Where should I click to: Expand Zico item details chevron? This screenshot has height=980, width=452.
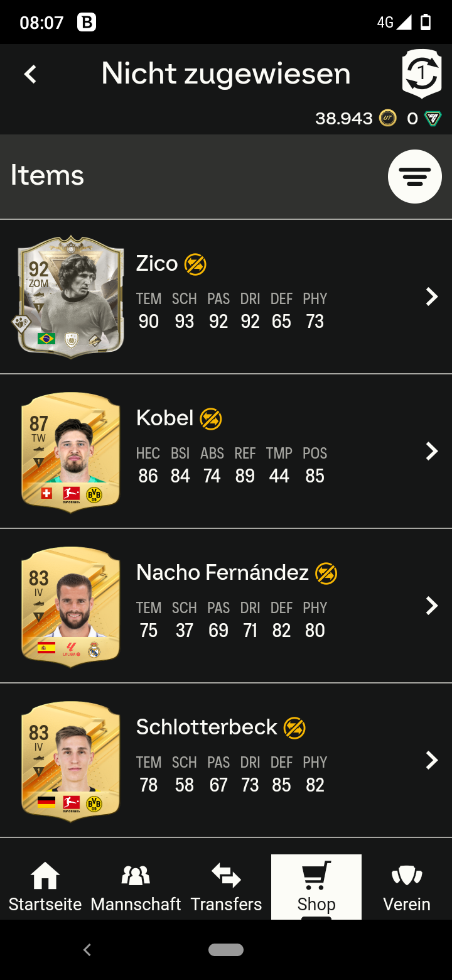tap(431, 297)
